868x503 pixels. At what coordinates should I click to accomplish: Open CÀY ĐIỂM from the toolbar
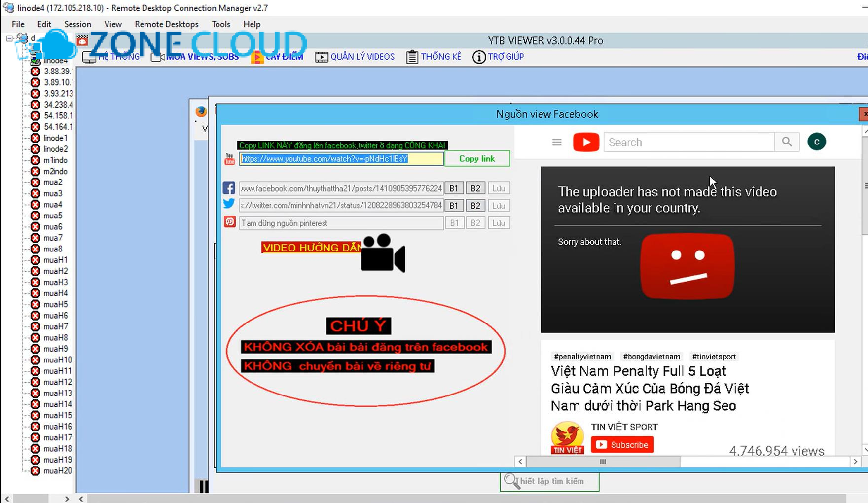(258, 56)
